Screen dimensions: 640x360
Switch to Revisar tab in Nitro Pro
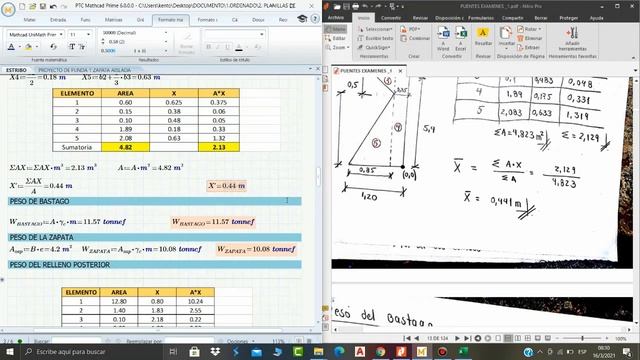point(420,18)
